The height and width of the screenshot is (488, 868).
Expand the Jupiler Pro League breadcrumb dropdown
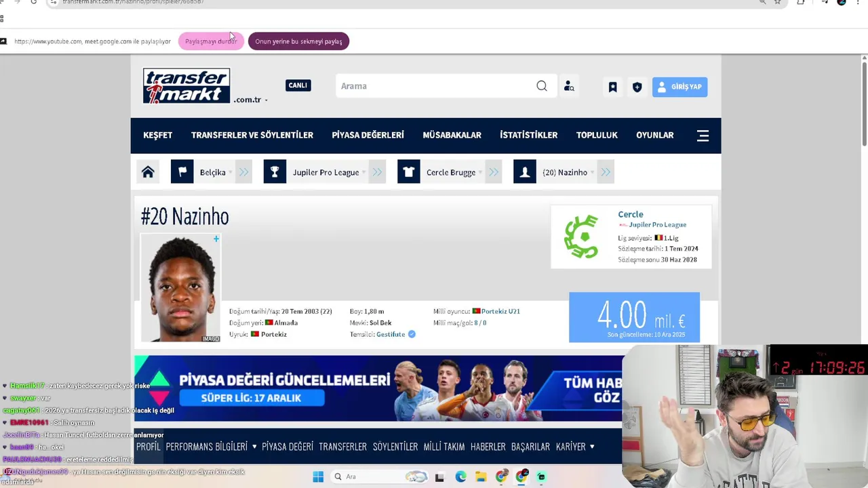click(364, 173)
